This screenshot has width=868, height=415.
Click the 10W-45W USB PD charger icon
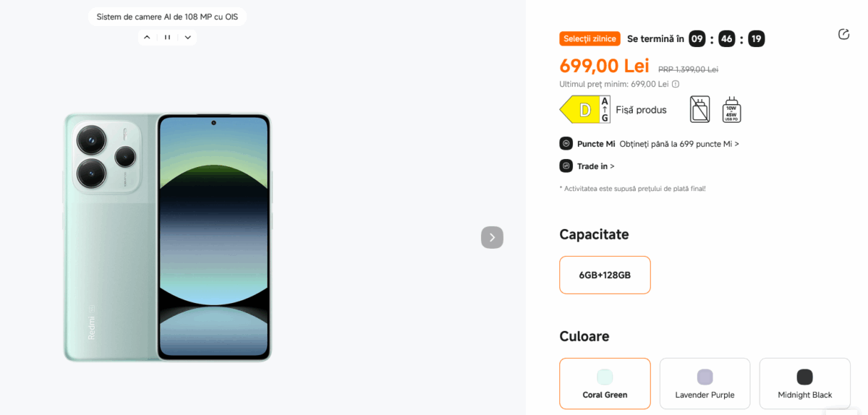tap(731, 109)
